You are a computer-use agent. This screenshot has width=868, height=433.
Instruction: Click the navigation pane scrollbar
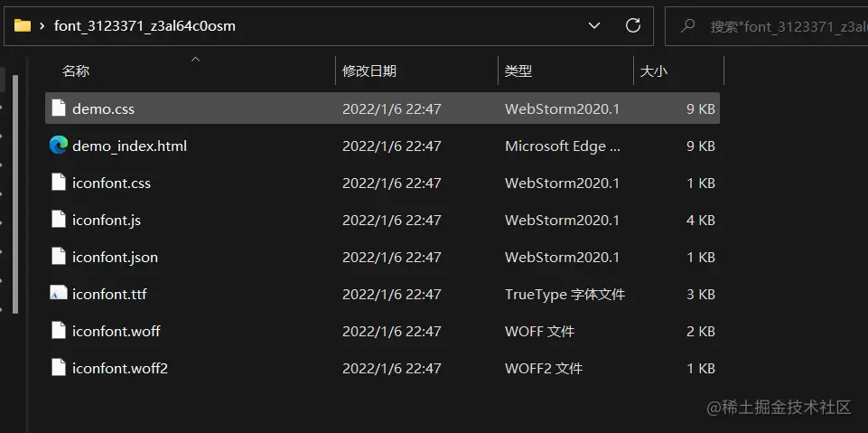tap(15, 193)
